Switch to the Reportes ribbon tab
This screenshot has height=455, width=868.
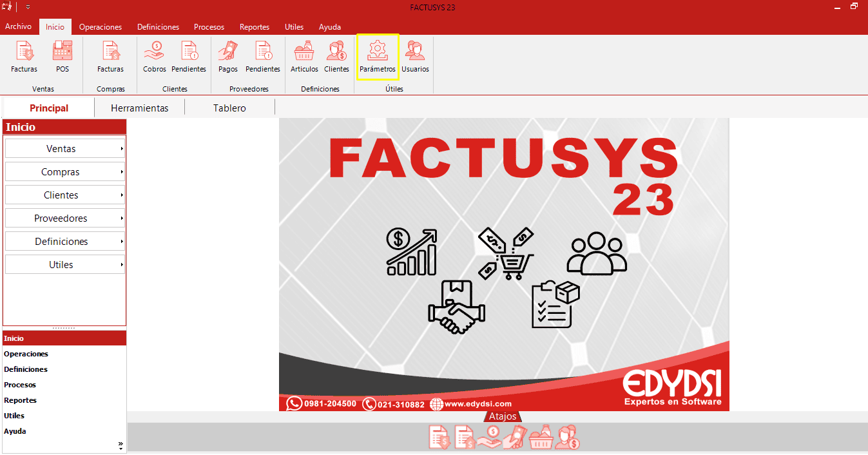(255, 27)
